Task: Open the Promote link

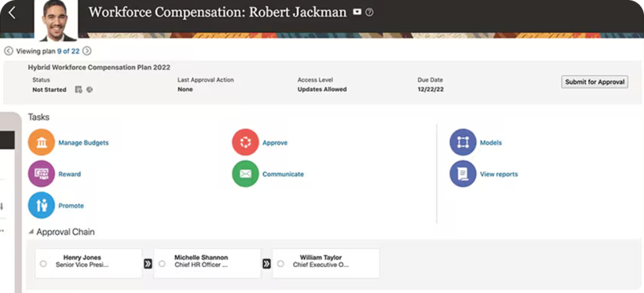Action: (x=71, y=206)
